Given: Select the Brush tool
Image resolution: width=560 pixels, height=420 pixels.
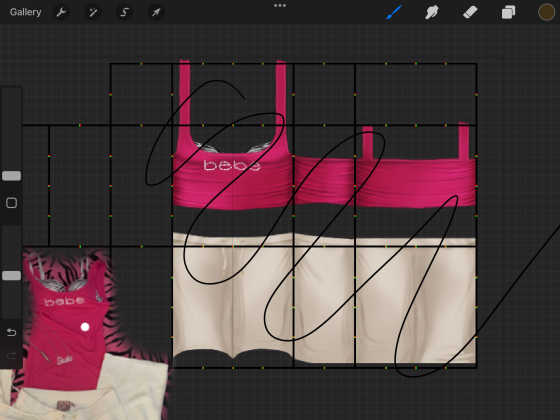Looking at the screenshot, I should tap(394, 12).
